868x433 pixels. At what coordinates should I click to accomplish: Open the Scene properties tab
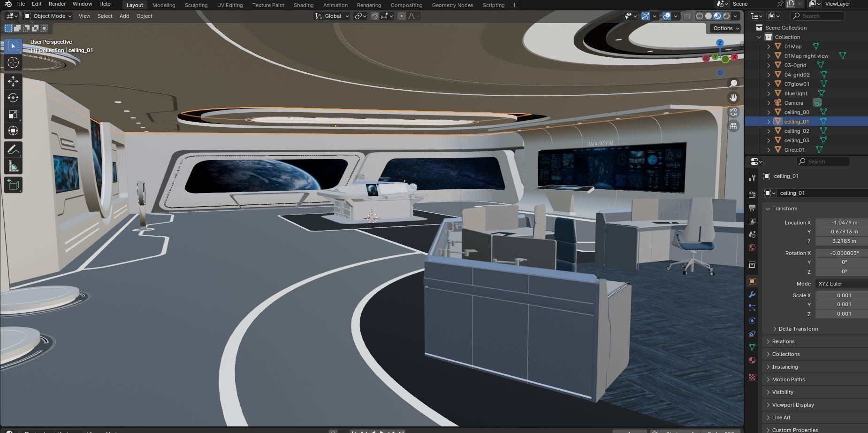(x=752, y=234)
